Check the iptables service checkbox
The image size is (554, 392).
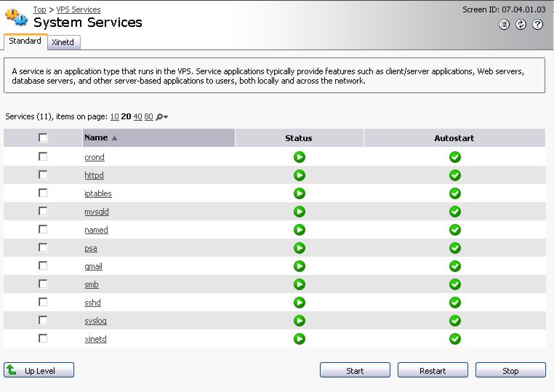click(43, 193)
